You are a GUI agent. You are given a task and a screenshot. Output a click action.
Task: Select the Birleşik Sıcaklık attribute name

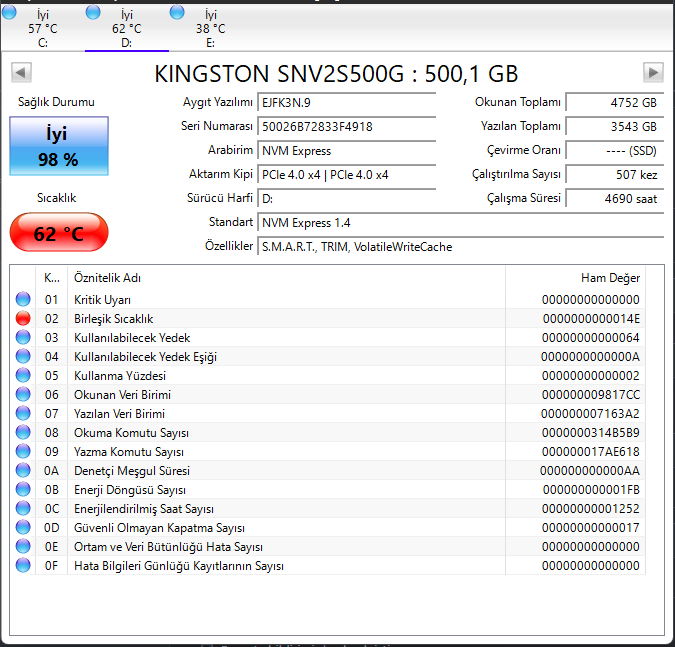pos(114,319)
